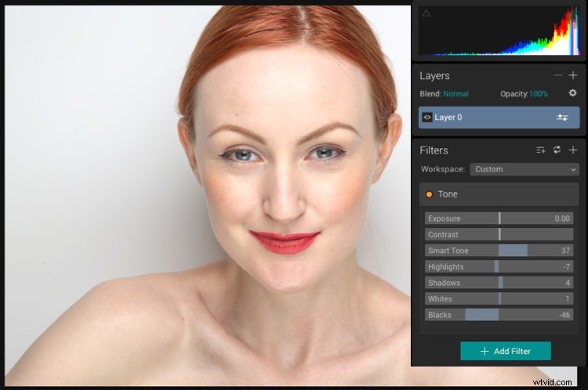Click the Shadows slider

tap(499, 283)
